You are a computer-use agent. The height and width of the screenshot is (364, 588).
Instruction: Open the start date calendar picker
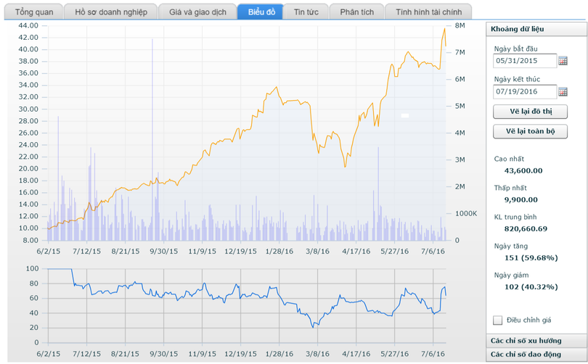pyautogui.click(x=563, y=61)
